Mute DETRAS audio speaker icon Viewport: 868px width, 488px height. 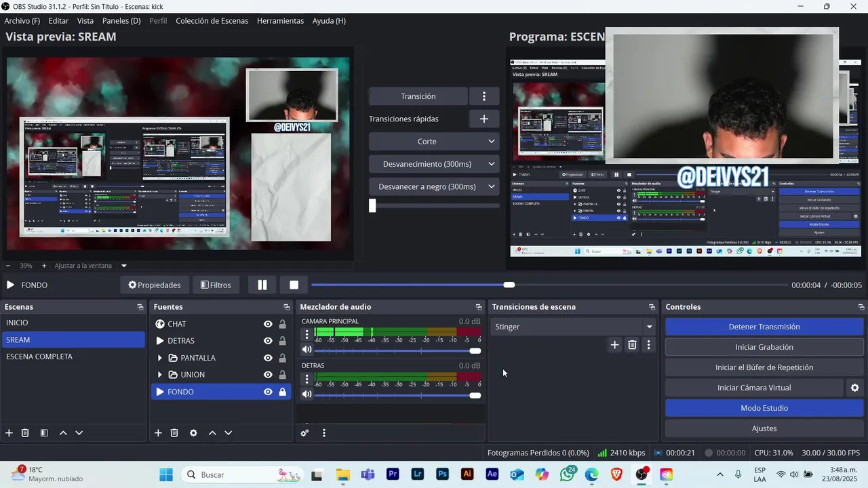click(307, 394)
